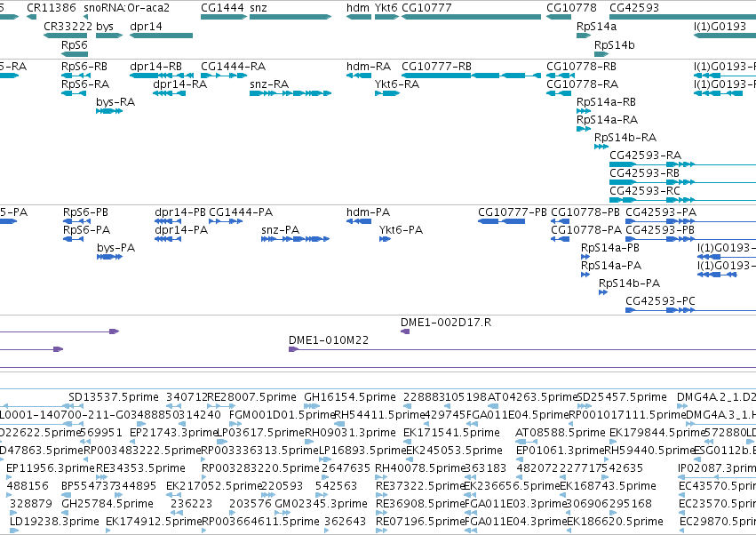
Task: Click the CG42593-PA protein feature
Action: pyautogui.click(x=690, y=221)
